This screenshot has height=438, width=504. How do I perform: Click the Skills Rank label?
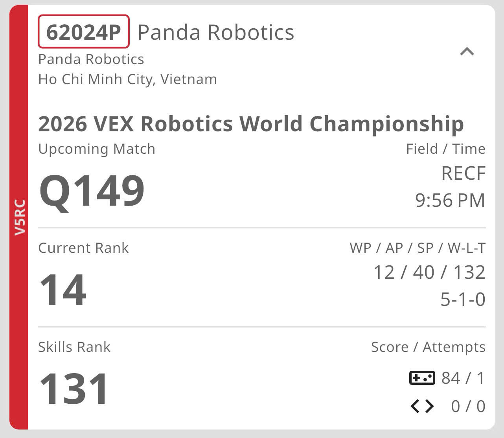[x=74, y=347]
